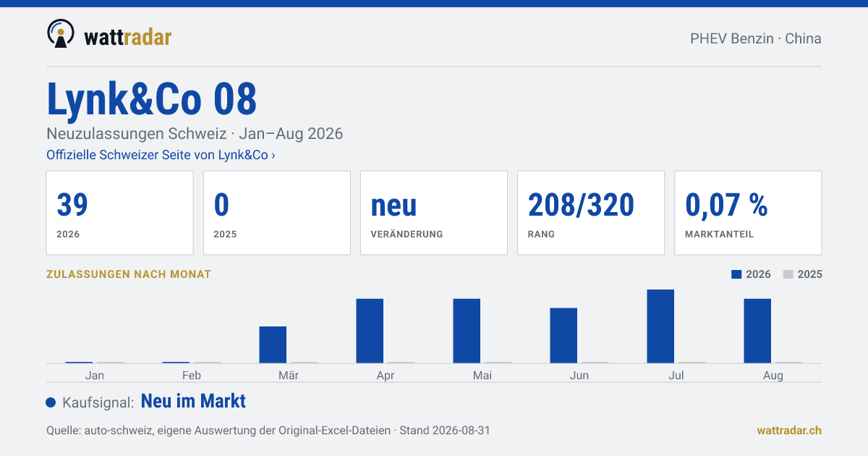Click the Neuzulassungen Schweiz Jan–Aug 2026 subtitle
Viewport: 868px width, 456px height.
click(195, 134)
